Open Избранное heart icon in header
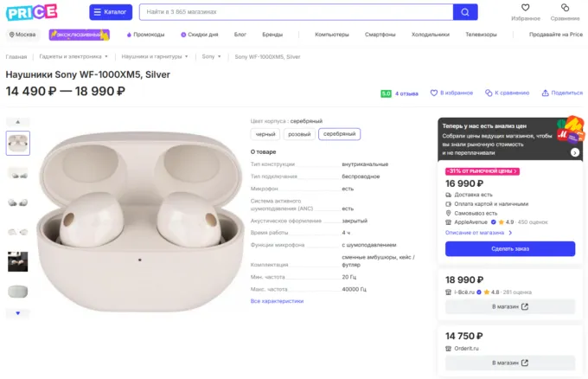This screenshot has height=379, width=588. click(x=525, y=11)
